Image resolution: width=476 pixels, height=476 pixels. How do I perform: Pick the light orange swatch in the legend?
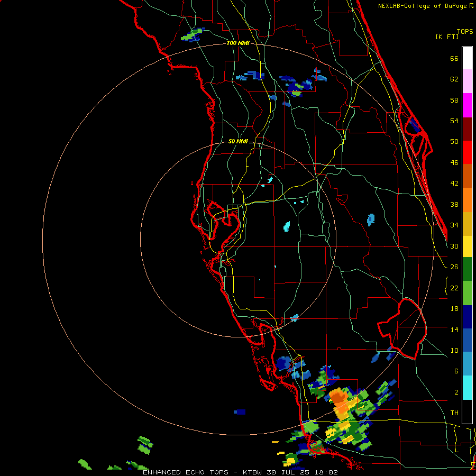[467, 200]
